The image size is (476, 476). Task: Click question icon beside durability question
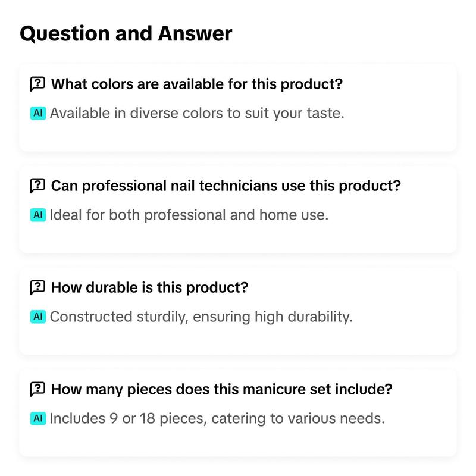point(37,287)
